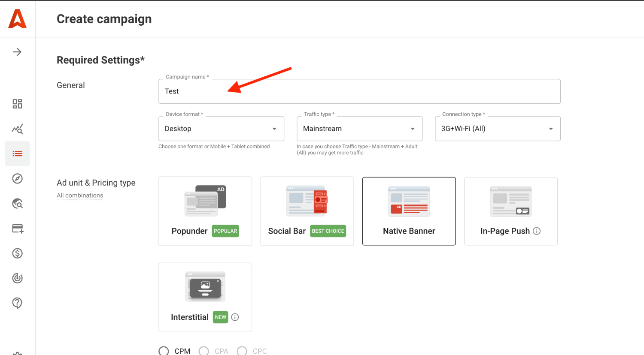644x355 pixels.
Task: Open the globe search icon
Action: (x=17, y=203)
